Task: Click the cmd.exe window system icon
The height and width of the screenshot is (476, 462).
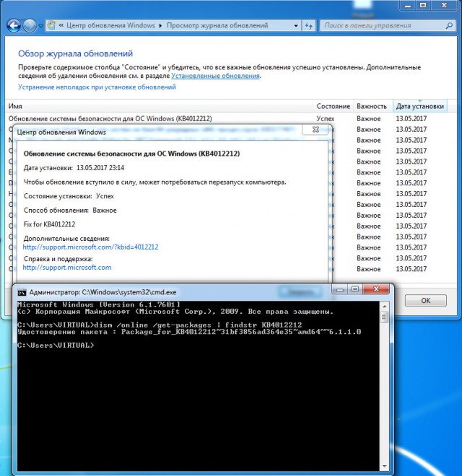Action: tap(22, 292)
